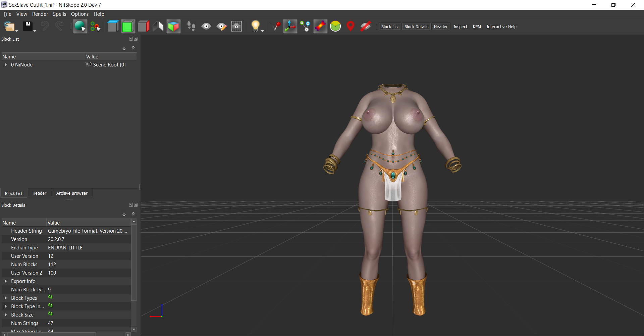This screenshot has height=336, width=644.
Task: Toggle the show axes icon
Action: (290, 27)
